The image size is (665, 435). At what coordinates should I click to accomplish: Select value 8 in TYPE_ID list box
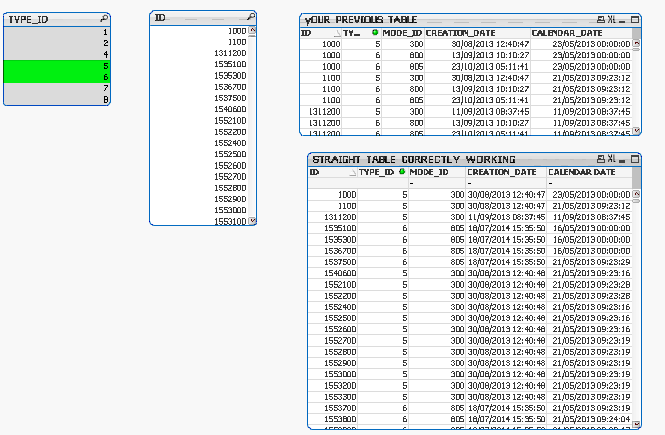(57, 99)
